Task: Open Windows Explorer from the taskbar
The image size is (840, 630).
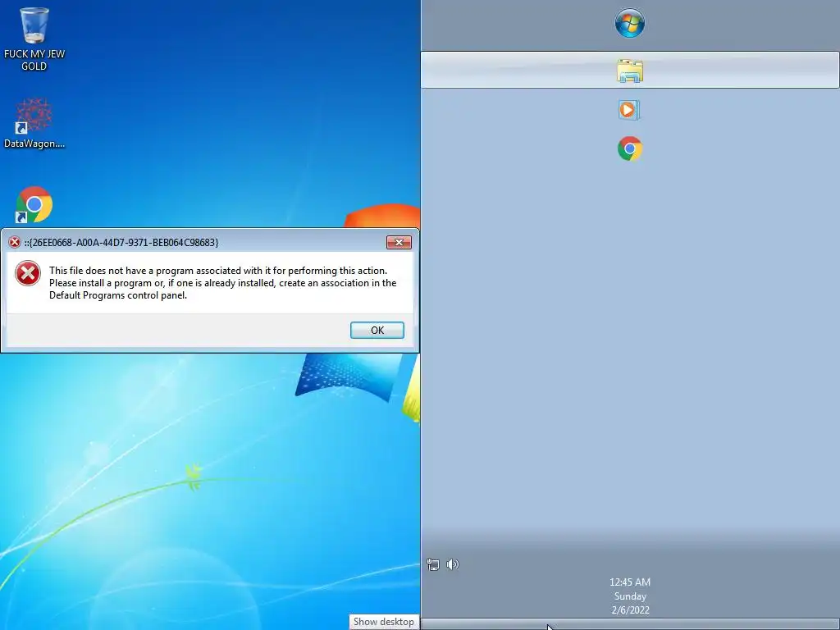Action: coord(629,71)
